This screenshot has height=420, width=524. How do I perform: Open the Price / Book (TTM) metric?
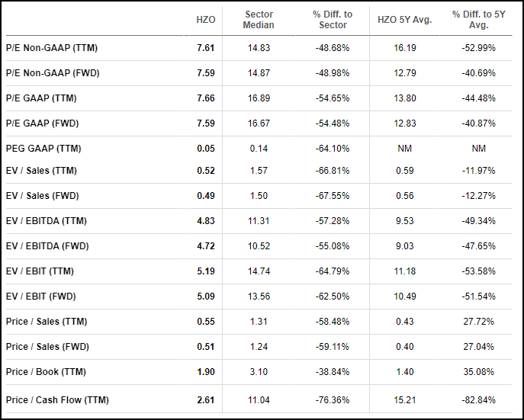click(46, 372)
